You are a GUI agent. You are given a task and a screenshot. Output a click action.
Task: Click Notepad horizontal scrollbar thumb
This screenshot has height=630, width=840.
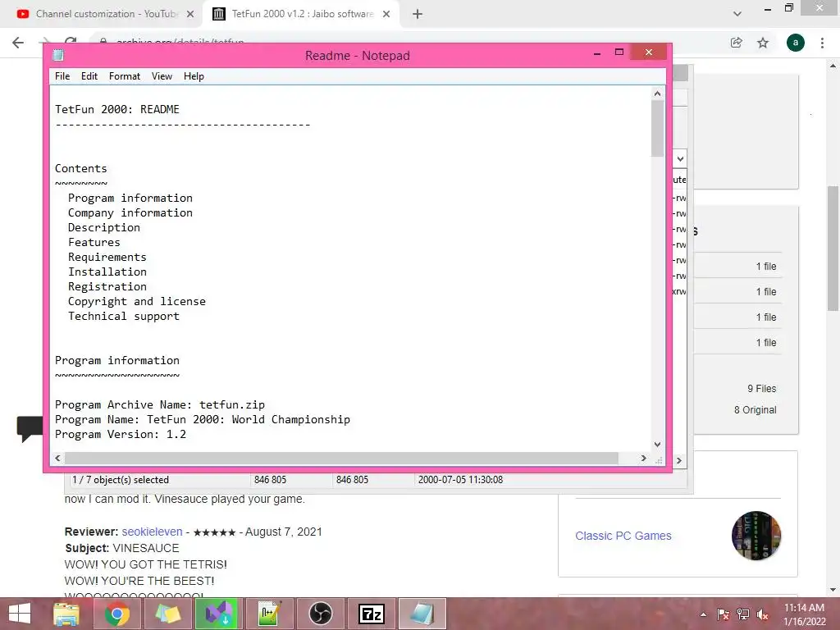point(341,459)
